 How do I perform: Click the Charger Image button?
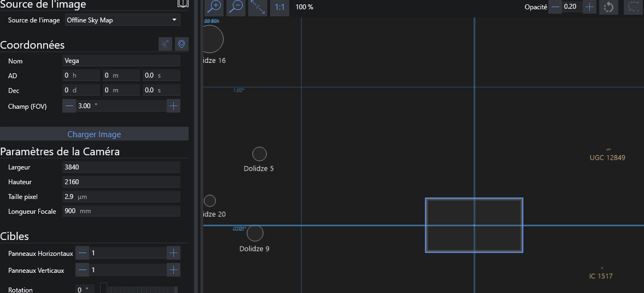tap(94, 134)
